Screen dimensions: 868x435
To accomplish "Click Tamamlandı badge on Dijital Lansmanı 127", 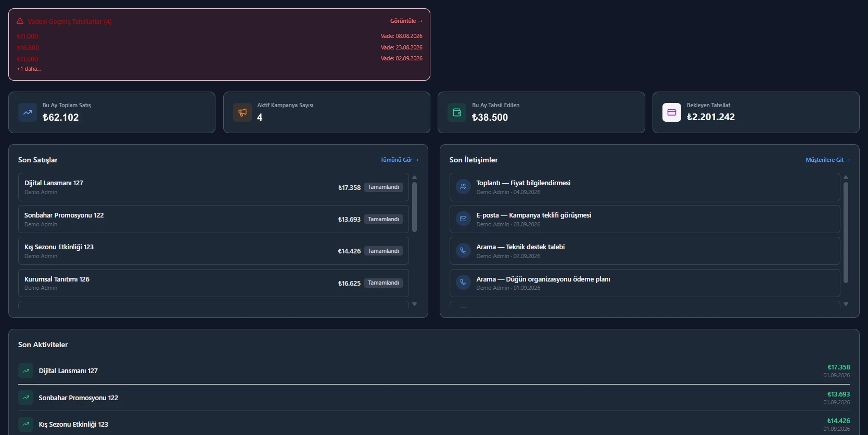I will [384, 187].
